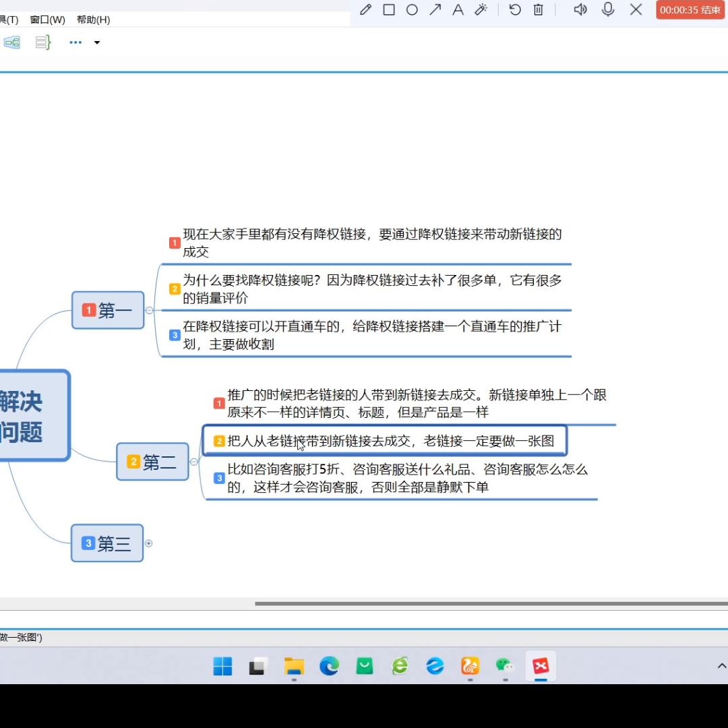728x728 pixels.
Task: Select the magic wand highlight tool
Action: click(481, 9)
